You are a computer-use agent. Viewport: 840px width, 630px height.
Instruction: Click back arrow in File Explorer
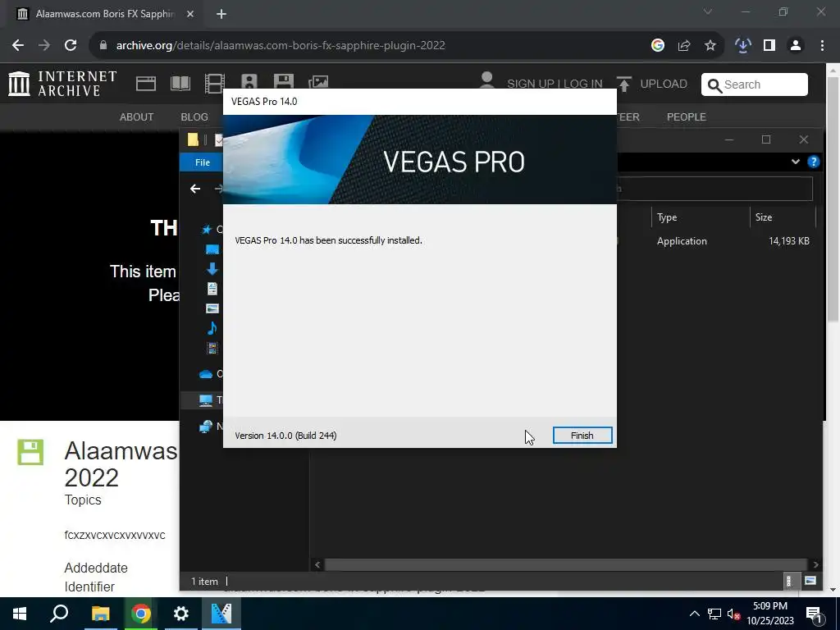coord(195,189)
